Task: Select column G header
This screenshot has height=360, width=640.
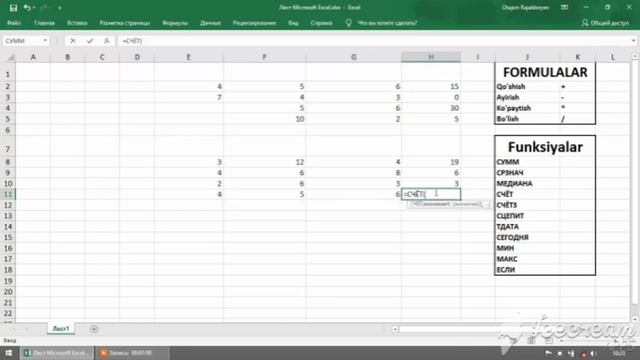Action: coord(353,58)
